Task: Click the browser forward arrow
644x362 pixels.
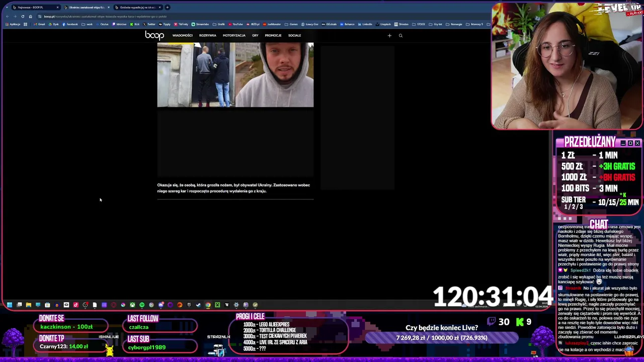Action: coord(15,16)
